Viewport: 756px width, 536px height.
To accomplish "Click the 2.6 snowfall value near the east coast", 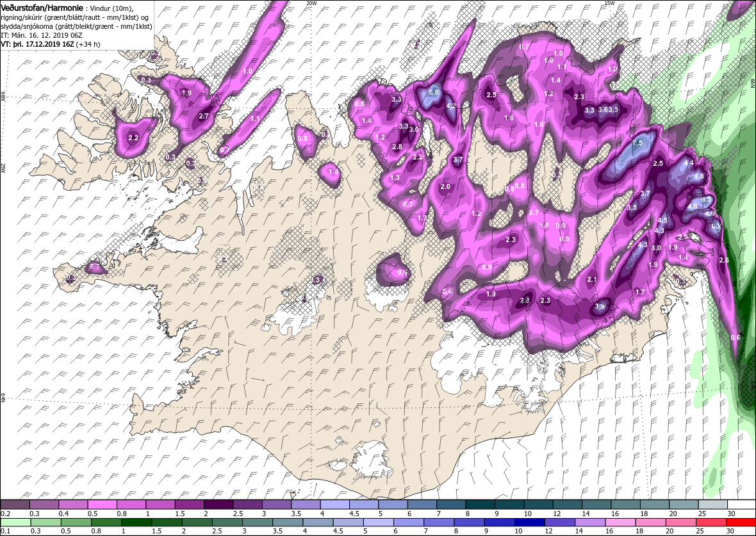I will [724, 260].
